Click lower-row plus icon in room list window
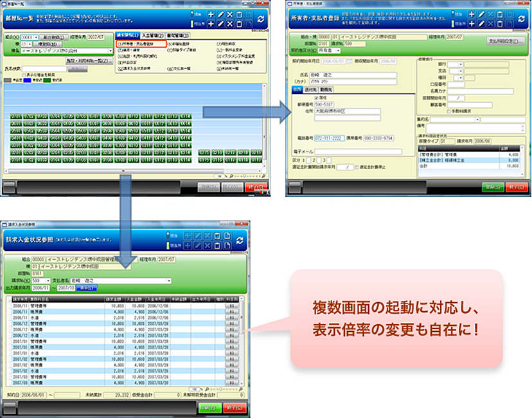The width and height of the screenshot is (532, 418). click(x=211, y=24)
